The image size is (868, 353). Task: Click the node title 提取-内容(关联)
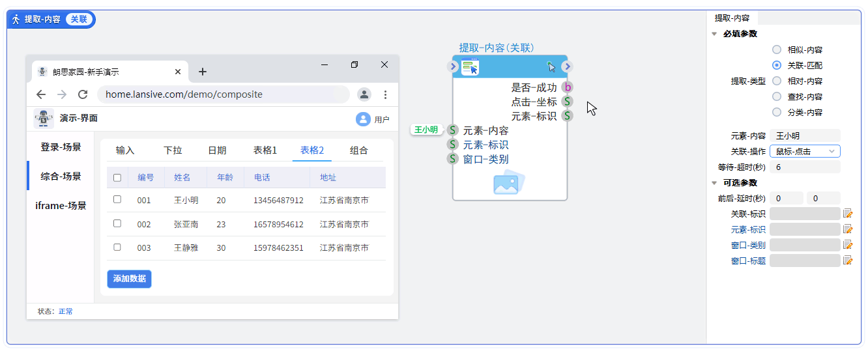[497, 48]
